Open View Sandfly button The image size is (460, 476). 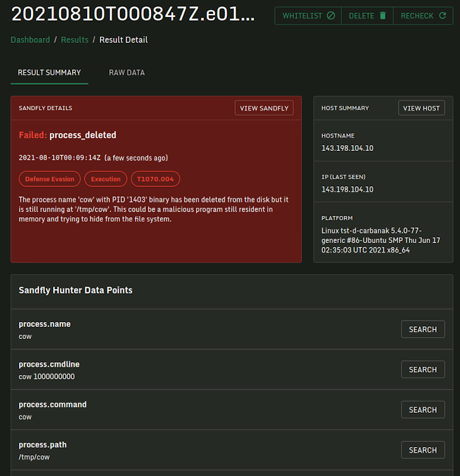264,108
